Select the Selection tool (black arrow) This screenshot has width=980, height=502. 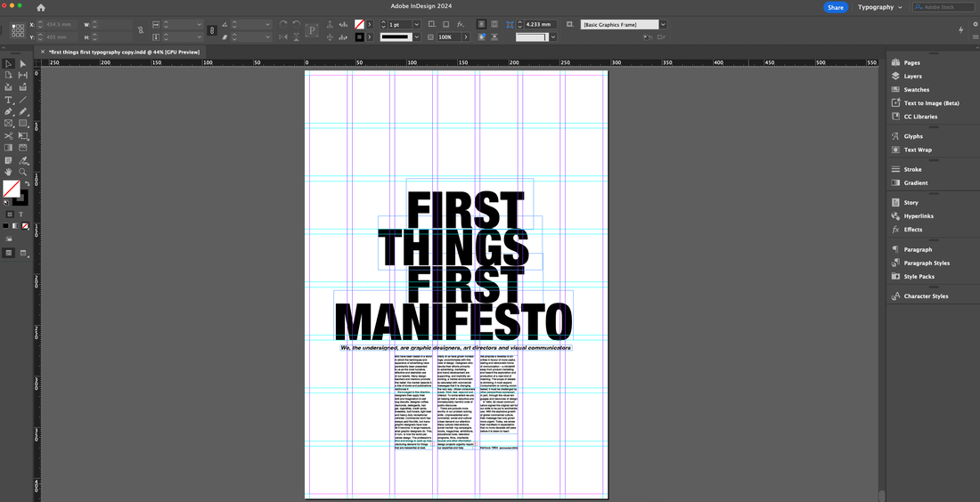click(x=9, y=64)
